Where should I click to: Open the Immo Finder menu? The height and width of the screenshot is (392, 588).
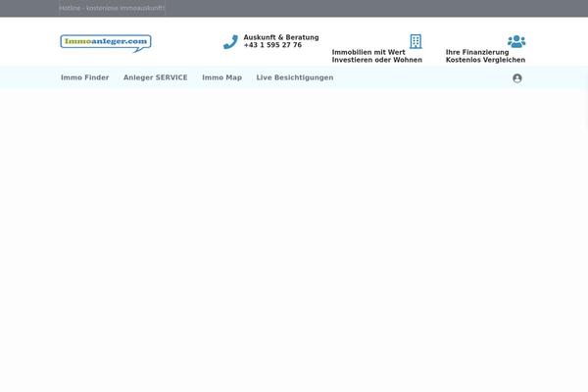pos(84,77)
